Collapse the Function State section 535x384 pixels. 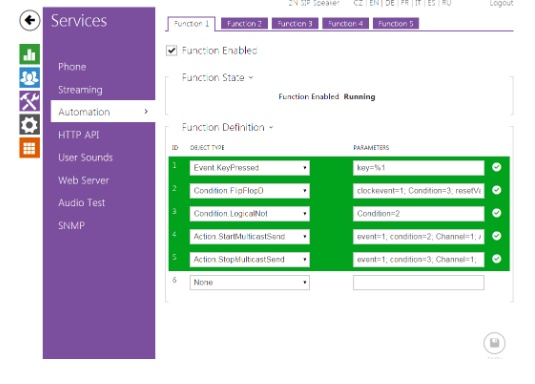251,77
